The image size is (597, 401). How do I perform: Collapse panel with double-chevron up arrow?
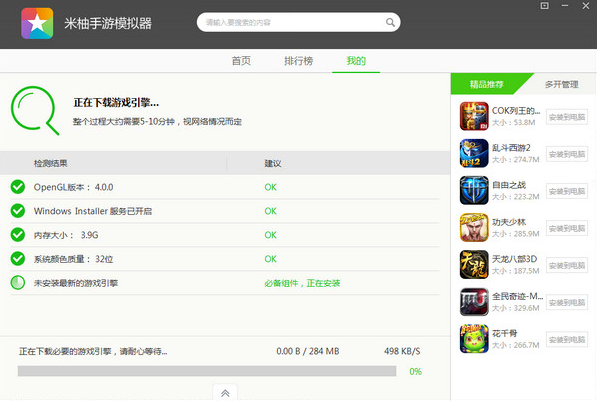point(225,393)
